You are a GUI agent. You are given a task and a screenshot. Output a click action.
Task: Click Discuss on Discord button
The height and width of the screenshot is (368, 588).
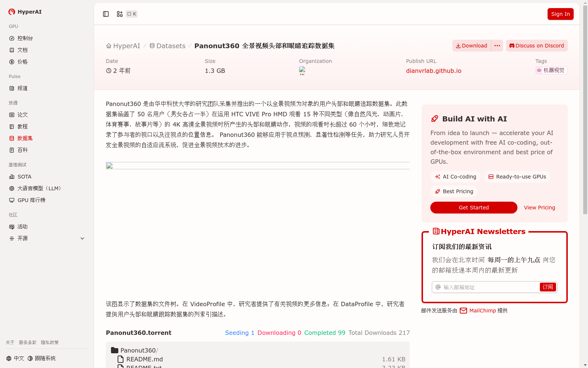537,46
